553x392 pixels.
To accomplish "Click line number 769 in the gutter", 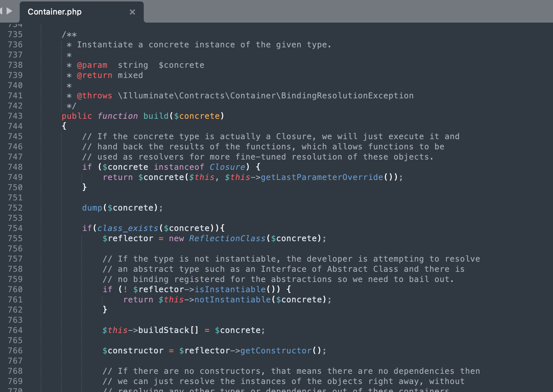I will coord(15,381).
